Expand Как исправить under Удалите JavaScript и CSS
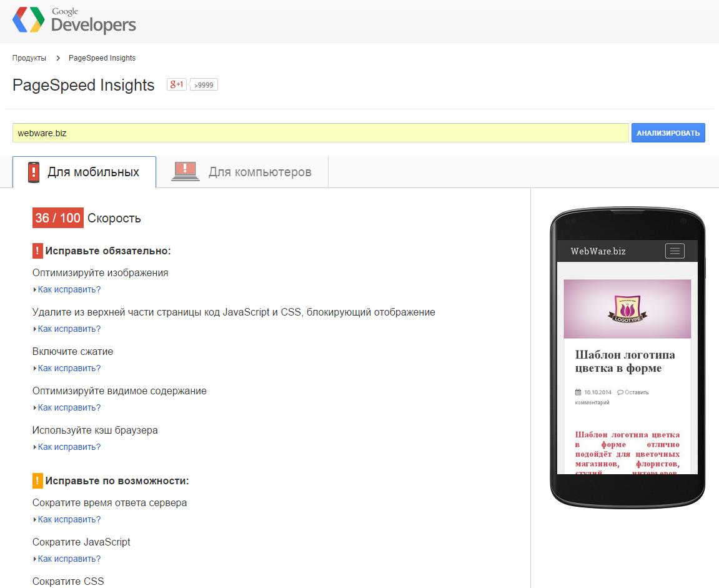The image size is (719, 588). pos(67,329)
